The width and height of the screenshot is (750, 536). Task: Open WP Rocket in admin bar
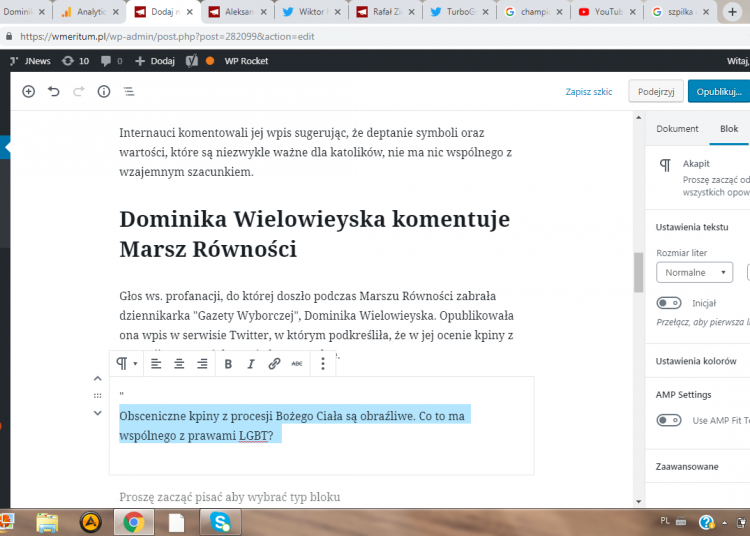pyautogui.click(x=245, y=61)
